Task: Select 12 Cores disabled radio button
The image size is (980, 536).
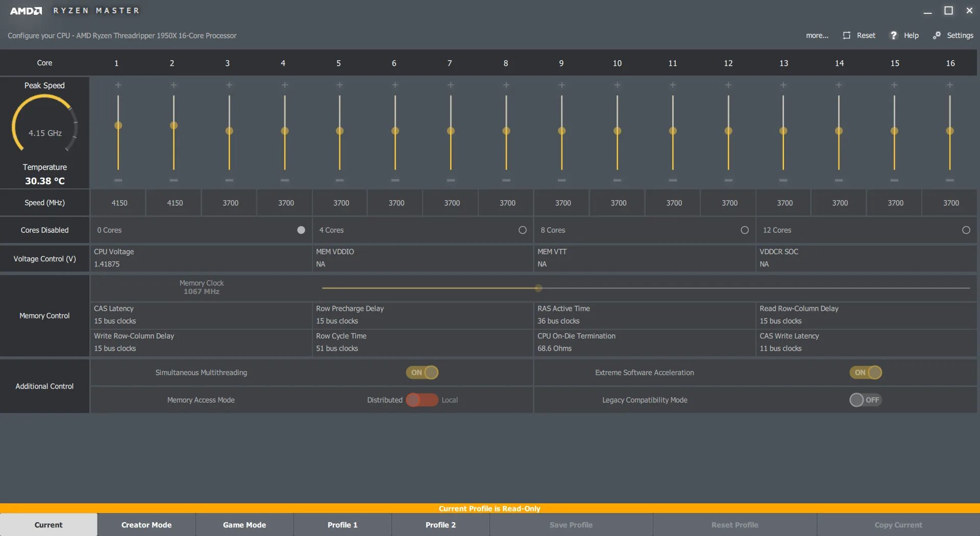Action: pyautogui.click(x=966, y=230)
